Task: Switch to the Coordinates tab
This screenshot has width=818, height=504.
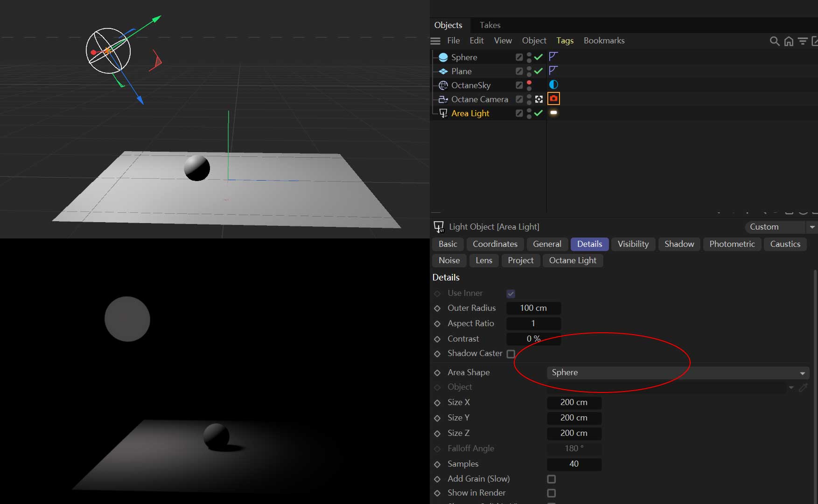Action: point(495,244)
